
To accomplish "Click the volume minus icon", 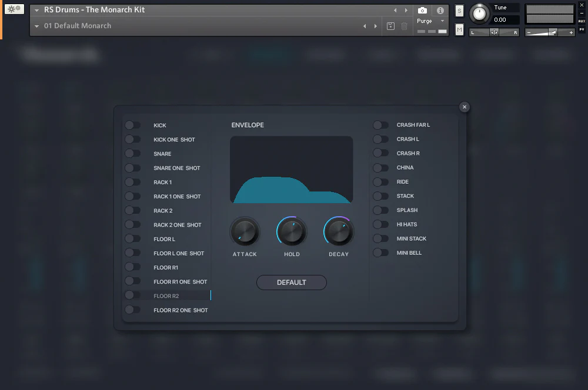I will tap(529, 32).
